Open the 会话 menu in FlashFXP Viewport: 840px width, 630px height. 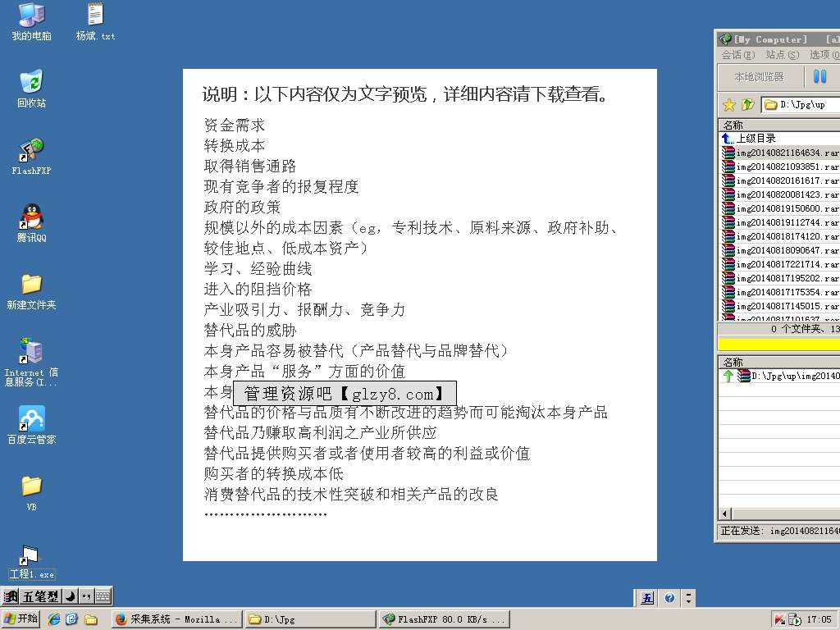coord(737,55)
